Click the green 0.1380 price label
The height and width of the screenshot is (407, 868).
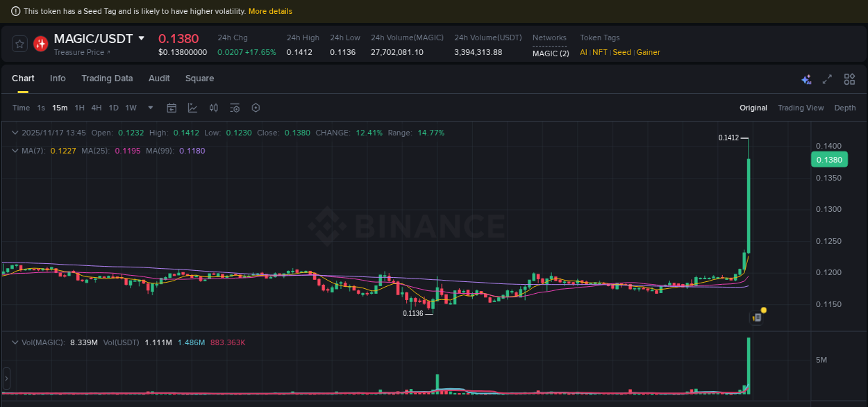(829, 159)
